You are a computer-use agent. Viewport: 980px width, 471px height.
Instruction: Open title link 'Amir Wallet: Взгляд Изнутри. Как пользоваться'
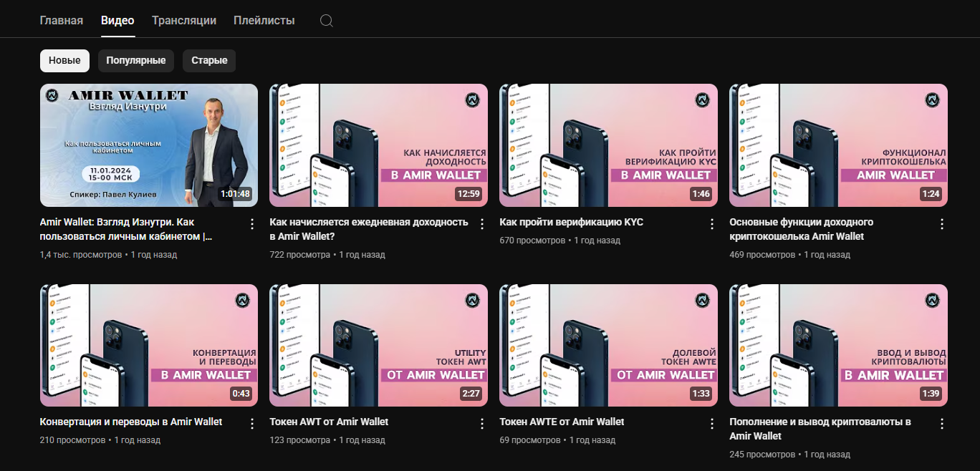(127, 229)
